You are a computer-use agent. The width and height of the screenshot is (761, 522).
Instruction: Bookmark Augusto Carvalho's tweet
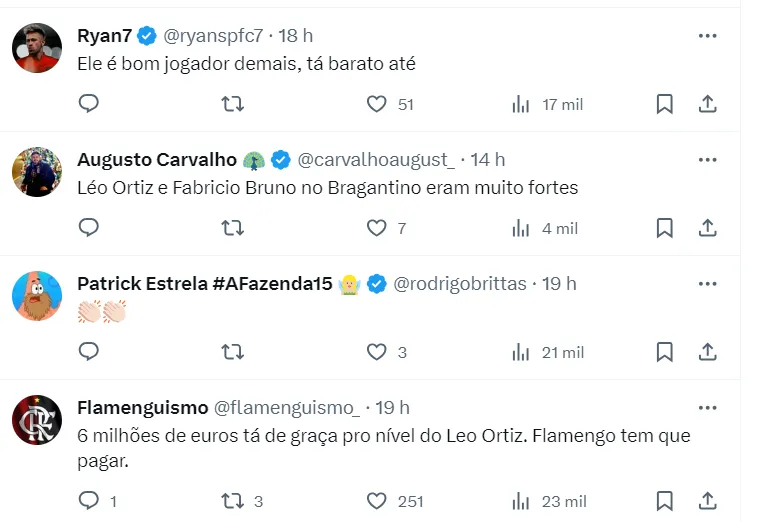[x=664, y=228]
